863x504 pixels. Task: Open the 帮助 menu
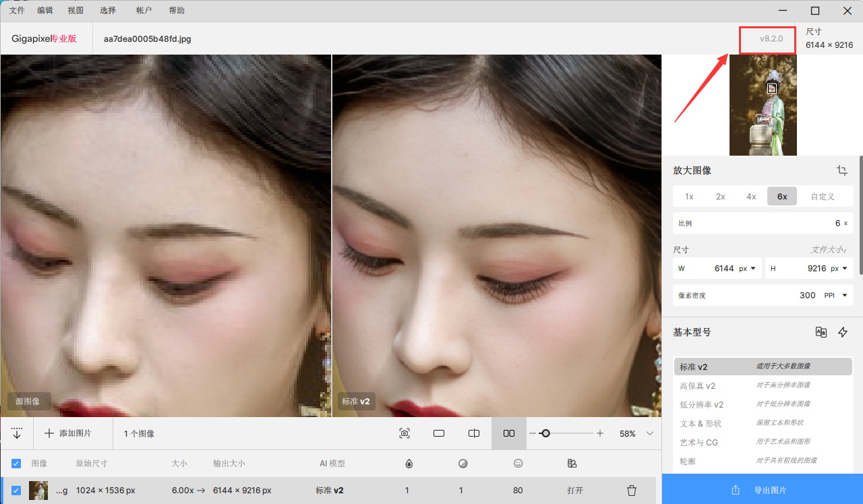(177, 11)
